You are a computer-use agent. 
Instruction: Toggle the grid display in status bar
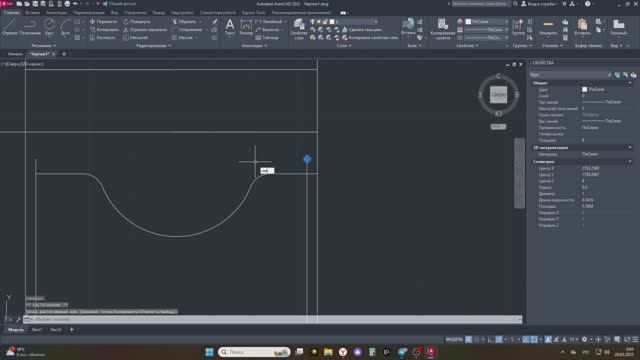469,340
